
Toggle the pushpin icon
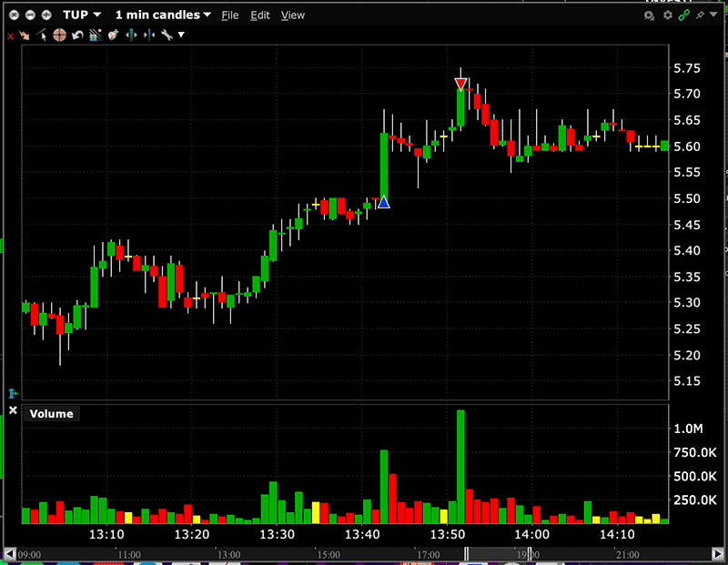(x=700, y=15)
